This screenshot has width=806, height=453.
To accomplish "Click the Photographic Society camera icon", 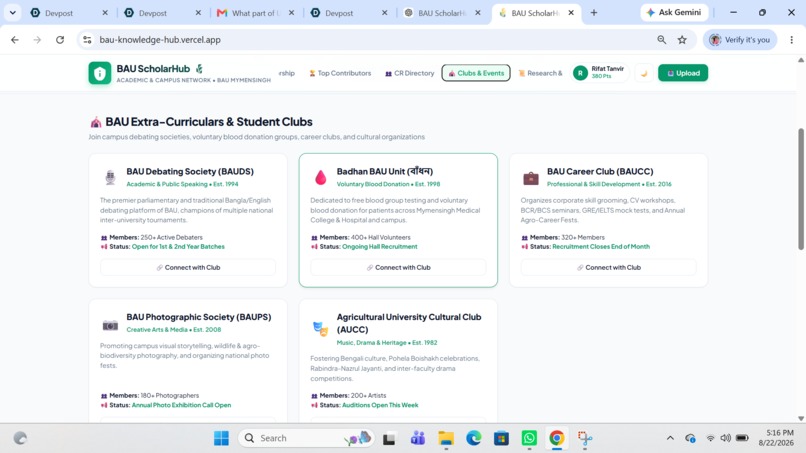I will click(110, 325).
